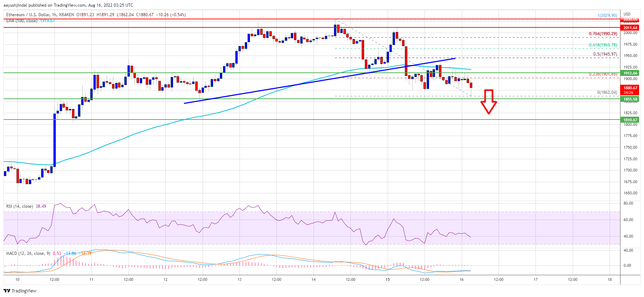Image resolution: width=644 pixels, height=297 pixels.
Task: Click the 0(1862.04) Fibonacci base label
Action: tap(607, 92)
